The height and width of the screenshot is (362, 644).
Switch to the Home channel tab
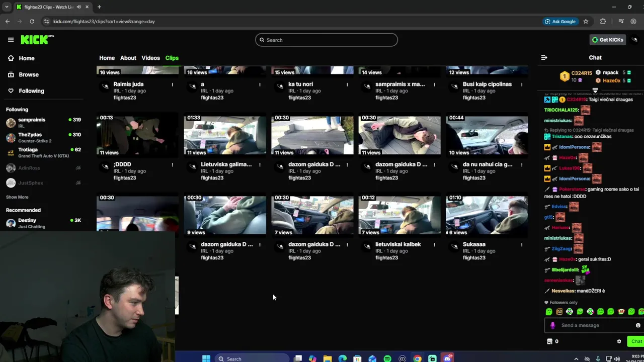[x=107, y=58]
